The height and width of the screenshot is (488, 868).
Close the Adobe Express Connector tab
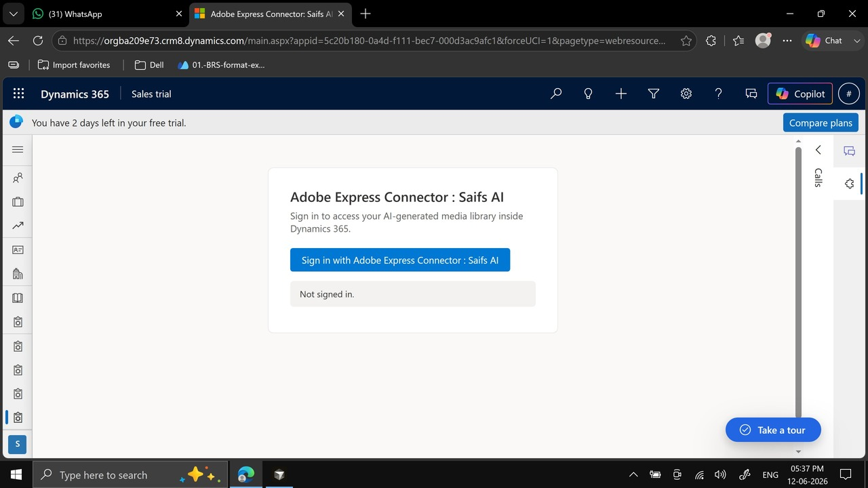point(340,14)
